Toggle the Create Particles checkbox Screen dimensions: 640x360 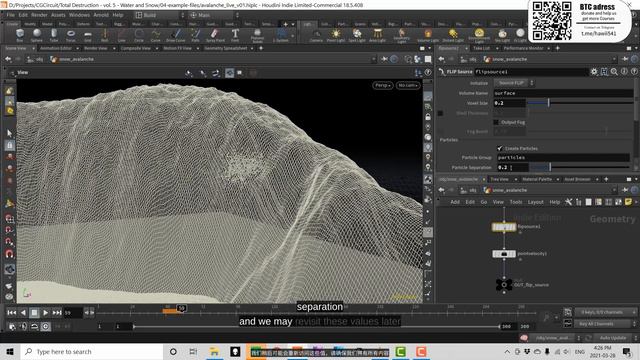[x=500, y=148]
